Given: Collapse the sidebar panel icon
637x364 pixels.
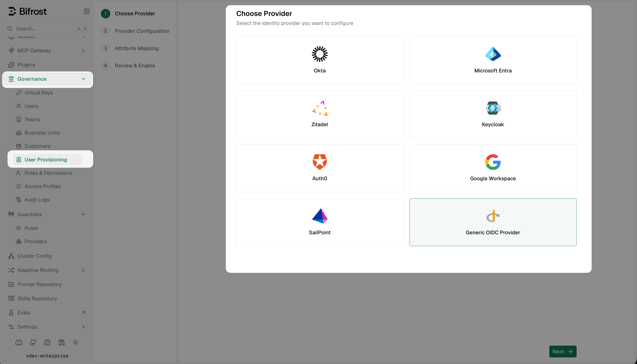Looking at the screenshot, I should tap(86, 11).
